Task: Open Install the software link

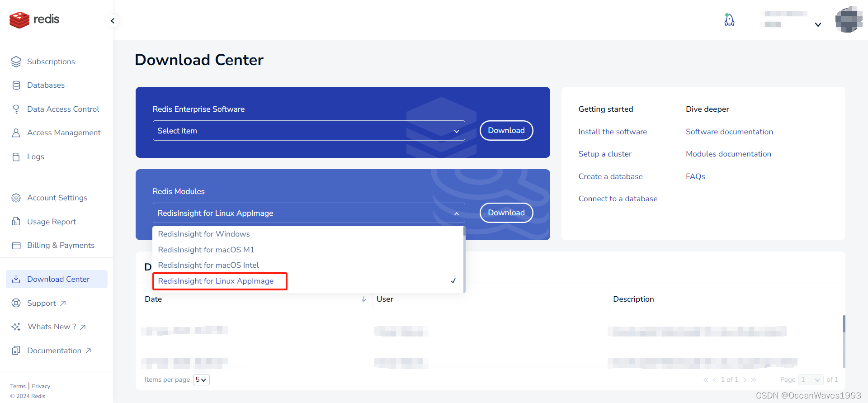Action: coord(613,132)
